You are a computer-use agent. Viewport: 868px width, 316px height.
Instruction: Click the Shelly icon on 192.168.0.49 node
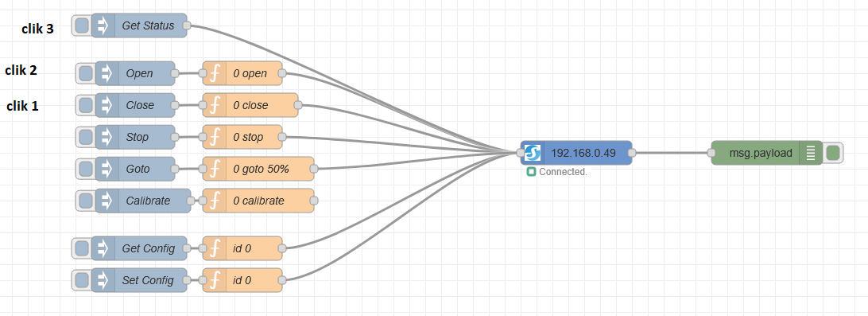(x=533, y=153)
